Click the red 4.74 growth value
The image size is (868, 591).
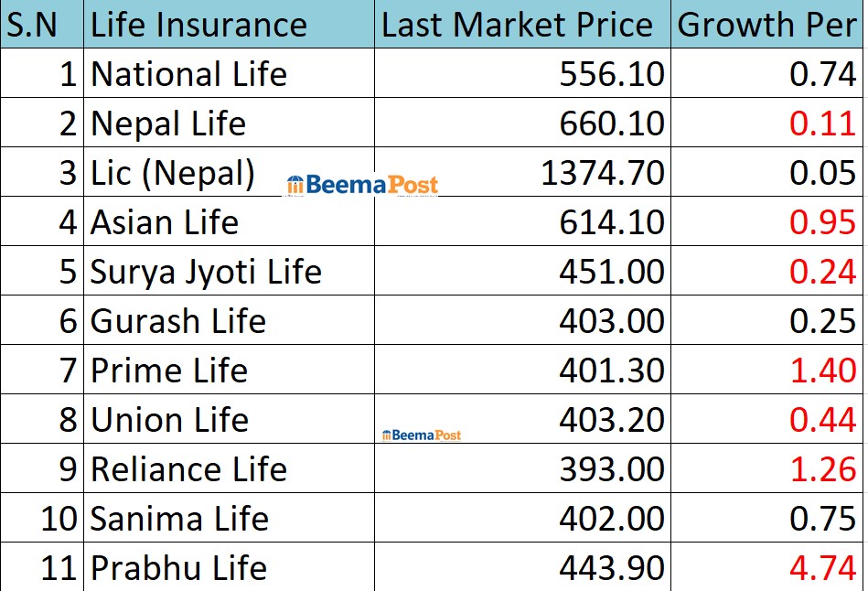point(822,568)
